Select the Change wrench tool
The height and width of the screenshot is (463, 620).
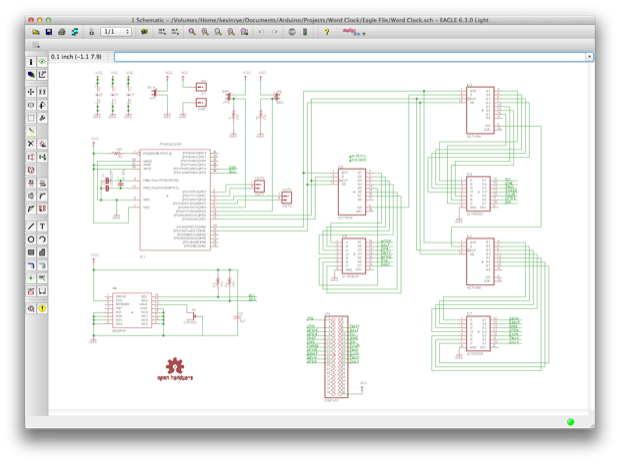[42, 118]
